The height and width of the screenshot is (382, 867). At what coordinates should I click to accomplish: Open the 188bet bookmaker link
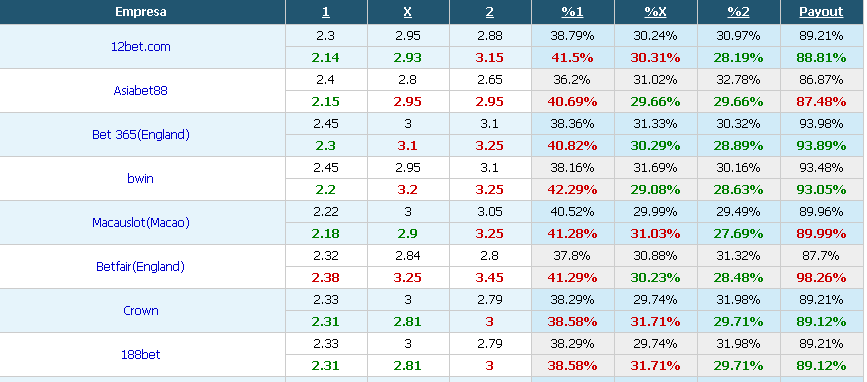(140, 354)
